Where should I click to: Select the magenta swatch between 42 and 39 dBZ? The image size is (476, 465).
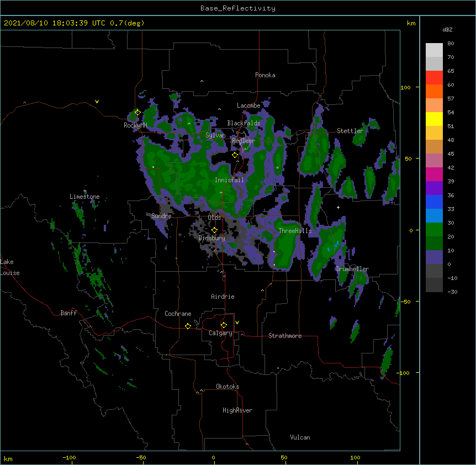pyautogui.click(x=434, y=174)
